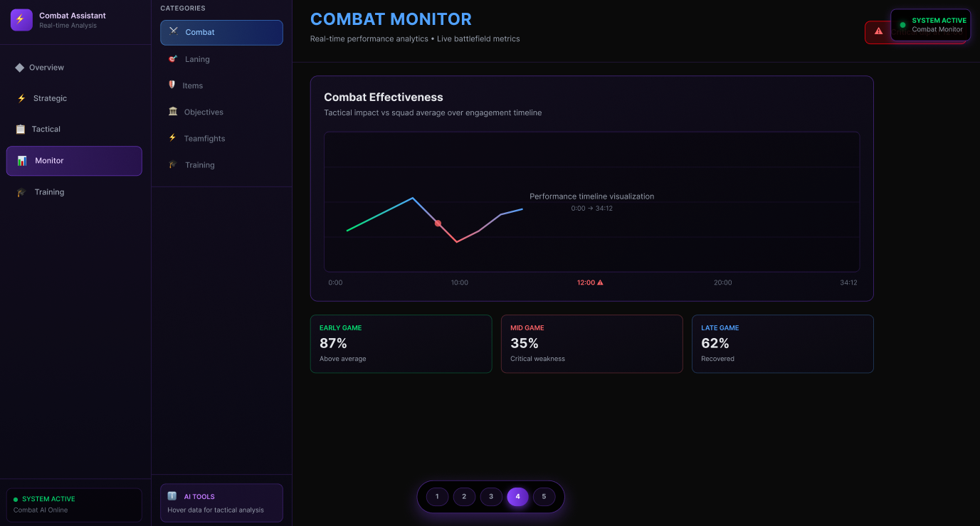This screenshot has width=980, height=526.
Task: Click the 34:12 axis label
Action: 848,283
